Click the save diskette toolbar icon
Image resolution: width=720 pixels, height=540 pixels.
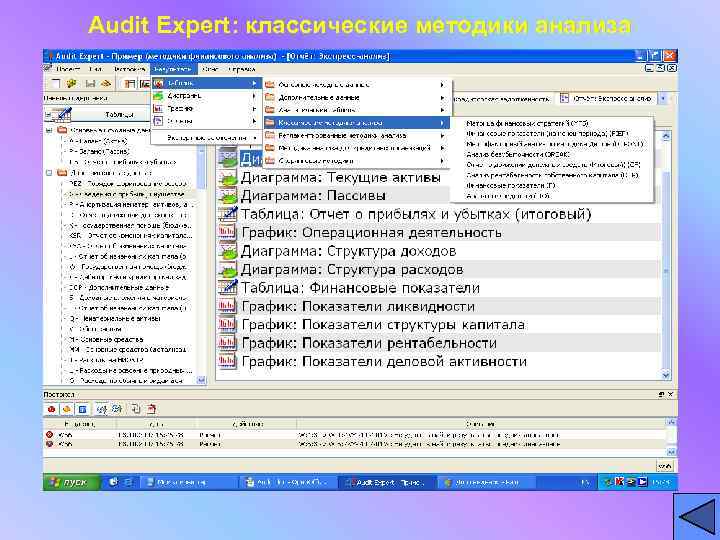[90, 83]
